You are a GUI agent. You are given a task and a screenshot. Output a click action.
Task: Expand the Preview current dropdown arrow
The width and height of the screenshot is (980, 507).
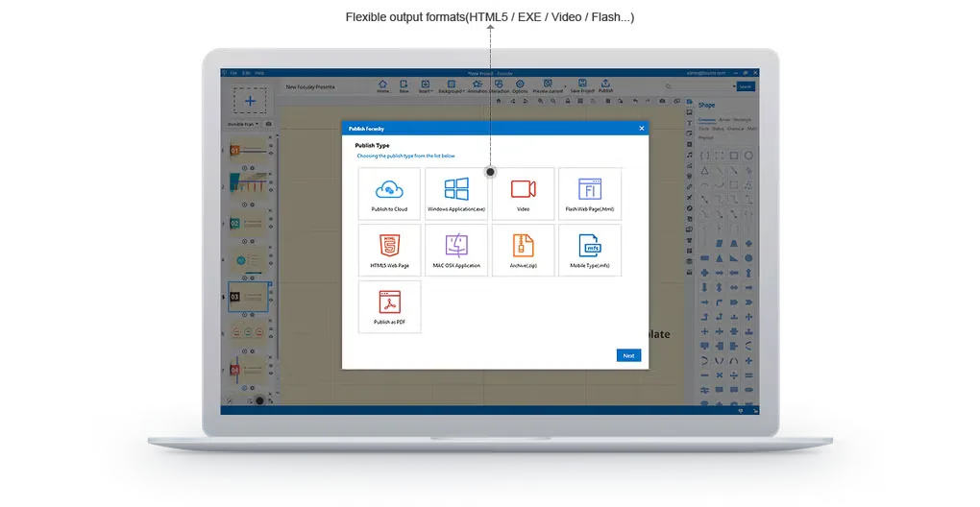(566, 86)
